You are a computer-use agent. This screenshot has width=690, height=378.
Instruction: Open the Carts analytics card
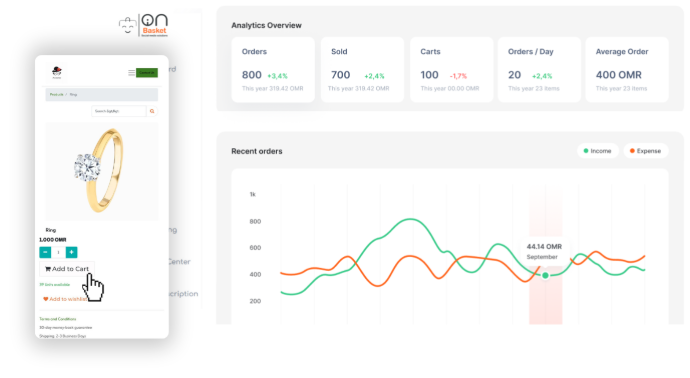tap(451, 70)
